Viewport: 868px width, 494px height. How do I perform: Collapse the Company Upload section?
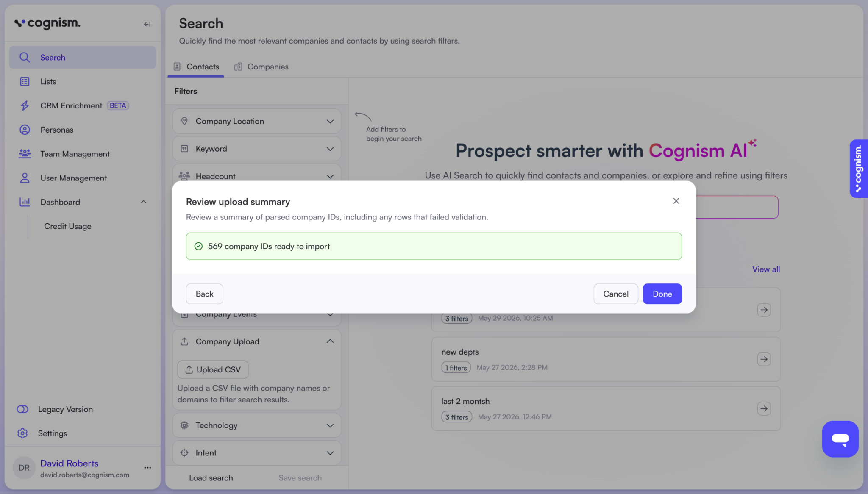330,341
